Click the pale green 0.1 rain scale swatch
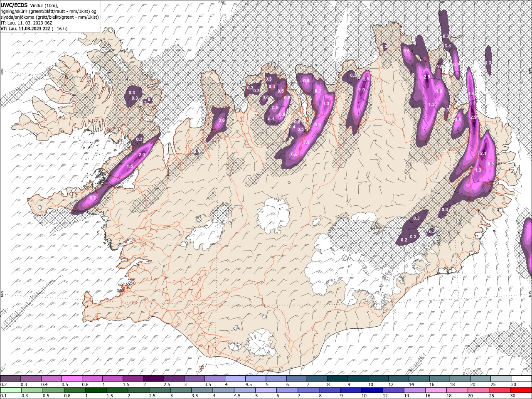Screen dimensions: 532x399 click(11, 390)
